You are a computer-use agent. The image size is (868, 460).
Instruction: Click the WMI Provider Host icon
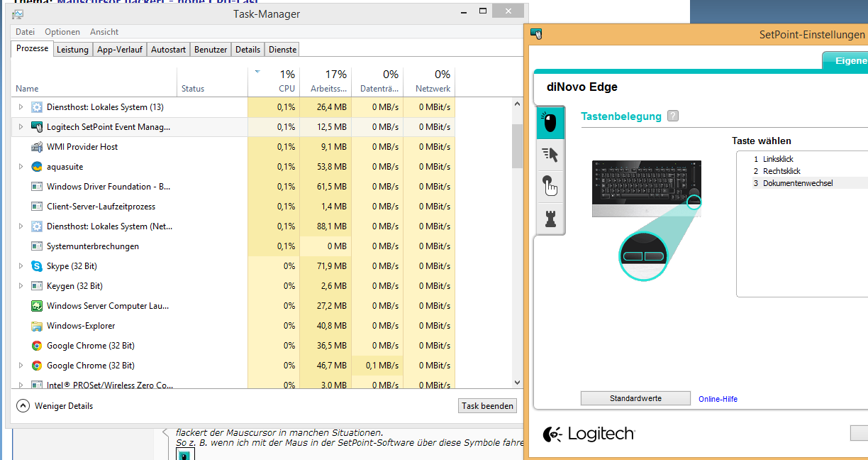(x=37, y=147)
